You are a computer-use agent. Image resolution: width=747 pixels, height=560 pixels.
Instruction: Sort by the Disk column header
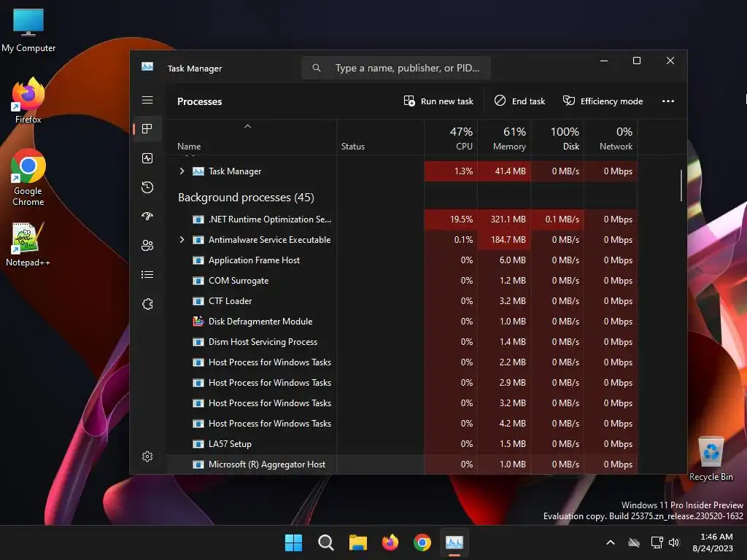[x=557, y=138]
